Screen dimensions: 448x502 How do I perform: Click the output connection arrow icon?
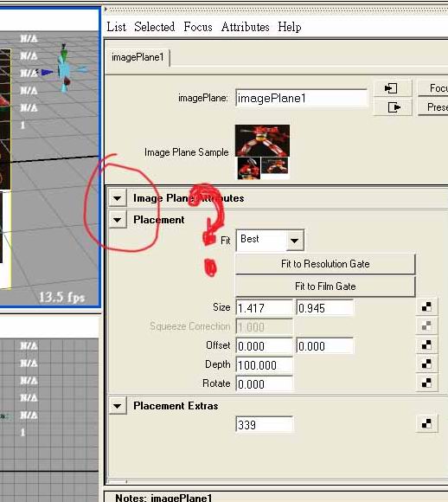pyautogui.click(x=393, y=107)
